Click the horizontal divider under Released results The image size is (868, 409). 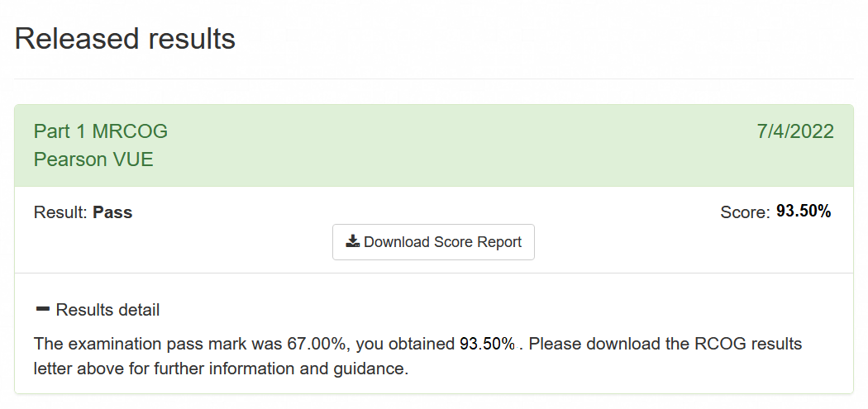click(434, 78)
